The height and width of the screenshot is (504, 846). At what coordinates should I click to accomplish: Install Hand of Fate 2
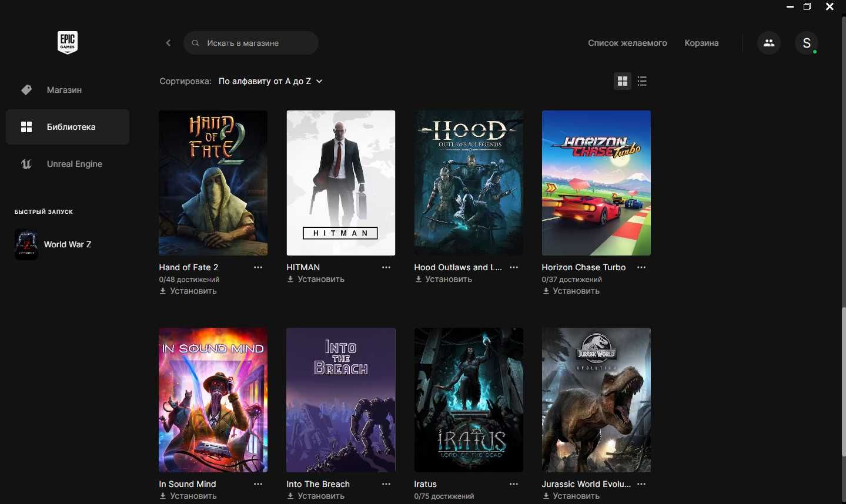(x=188, y=291)
